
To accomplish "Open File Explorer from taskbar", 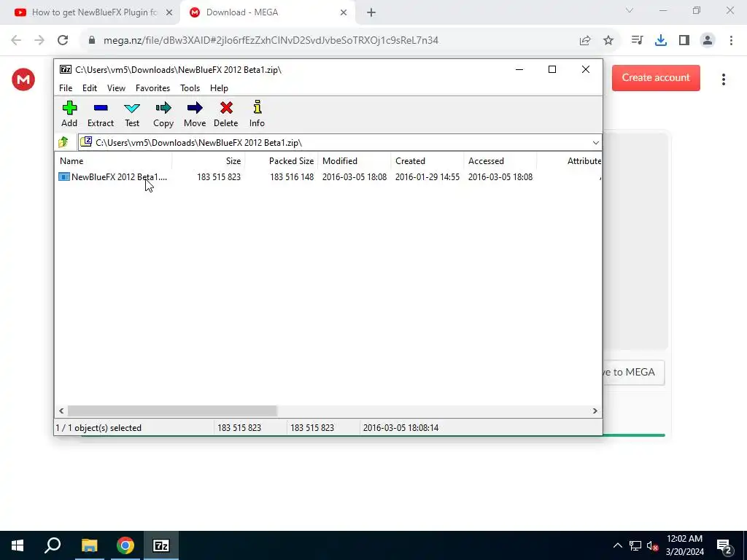I will point(89,545).
